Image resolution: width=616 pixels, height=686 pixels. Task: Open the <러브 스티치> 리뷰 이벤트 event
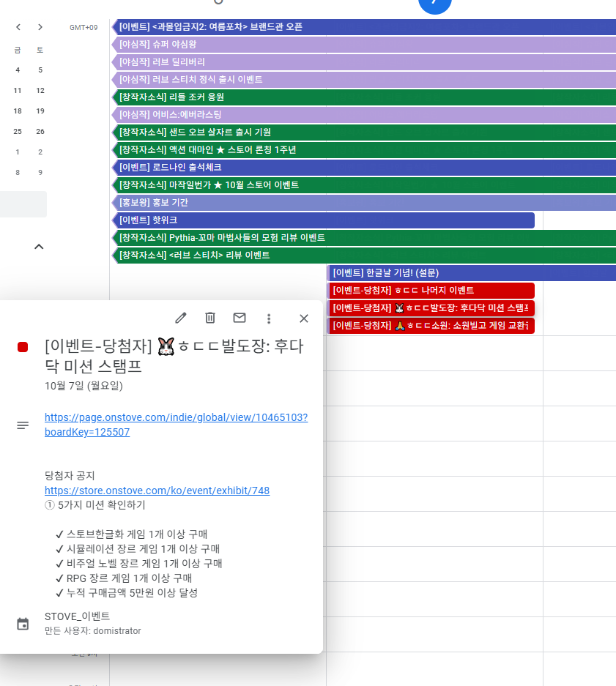(x=363, y=256)
